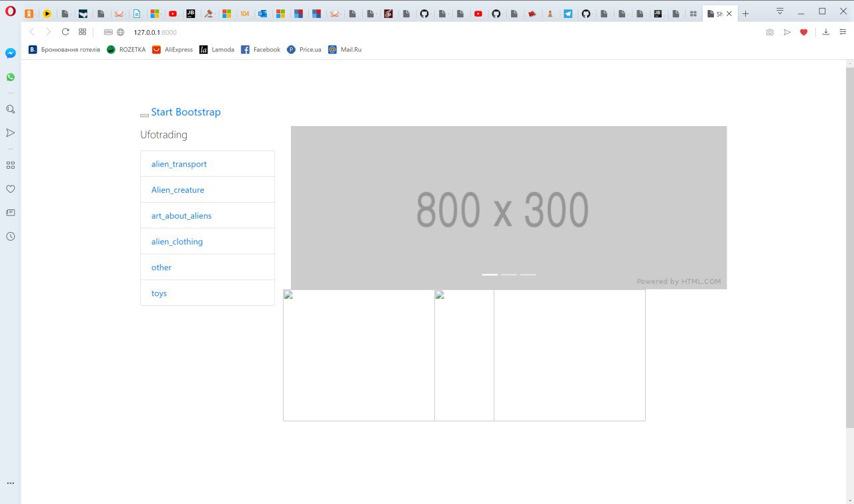Image resolution: width=854 pixels, height=504 pixels.
Task: Select the toys category
Action: pyautogui.click(x=207, y=293)
